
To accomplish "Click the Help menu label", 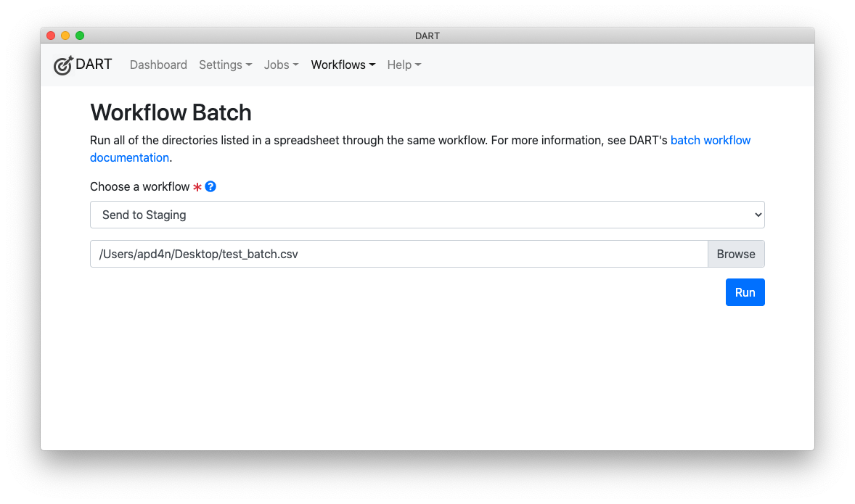I will point(398,65).
